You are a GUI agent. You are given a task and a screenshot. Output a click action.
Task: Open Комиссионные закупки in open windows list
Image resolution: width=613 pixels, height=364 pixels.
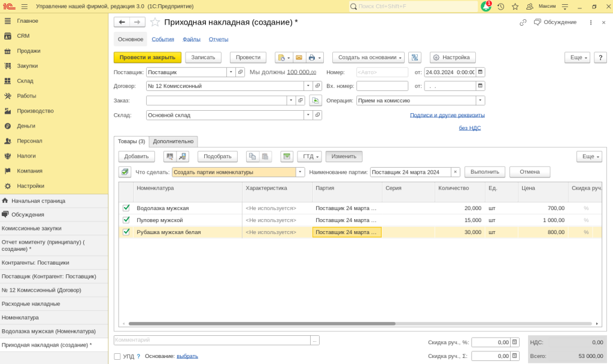54,228
